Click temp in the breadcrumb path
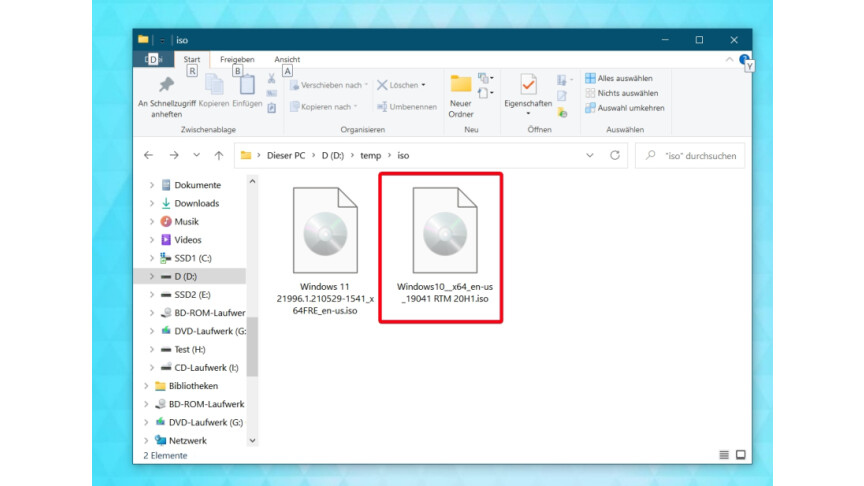Image resolution: width=864 pixels, height=486 pixels. (370, 155)
